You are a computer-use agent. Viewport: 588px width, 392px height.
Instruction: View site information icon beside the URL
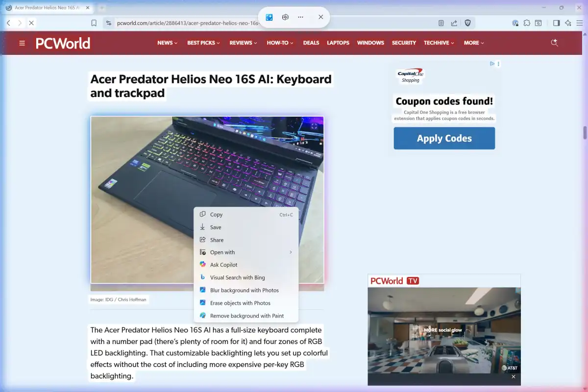coord(108,23)
